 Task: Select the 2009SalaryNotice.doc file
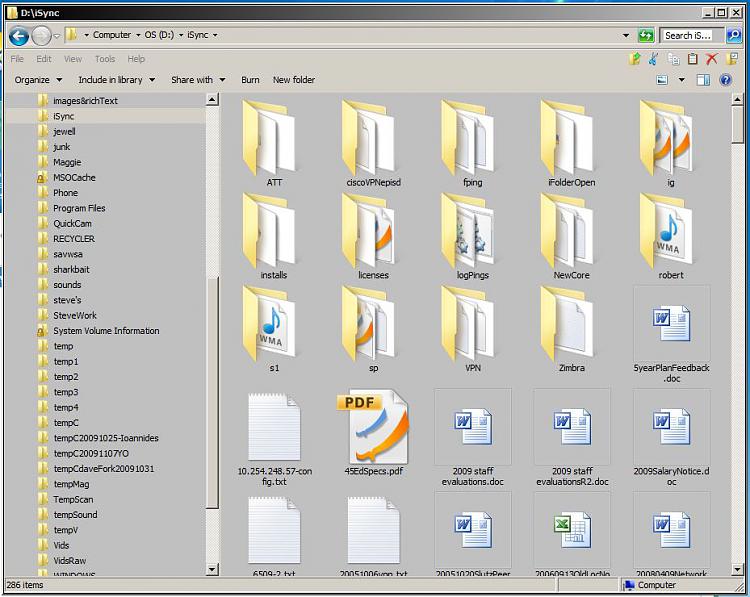[672, 438]
